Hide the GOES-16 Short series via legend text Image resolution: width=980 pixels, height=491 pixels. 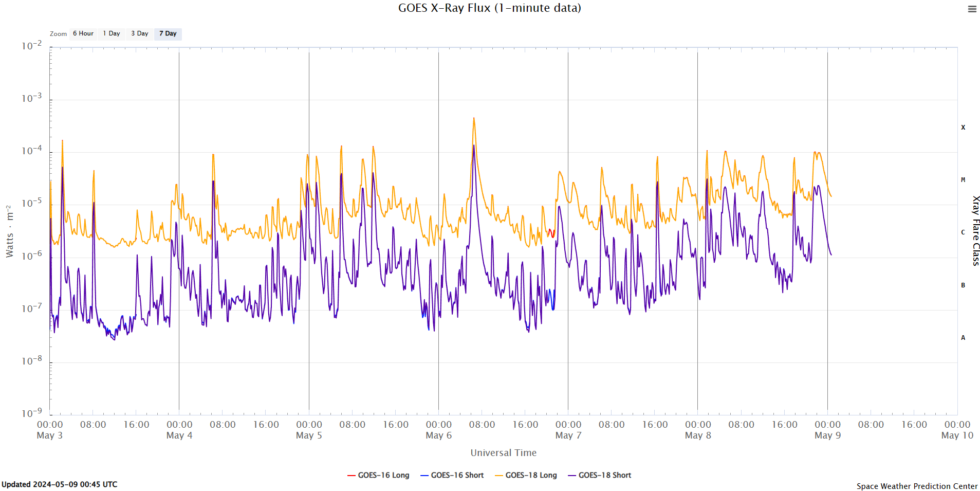click(457, 476)
